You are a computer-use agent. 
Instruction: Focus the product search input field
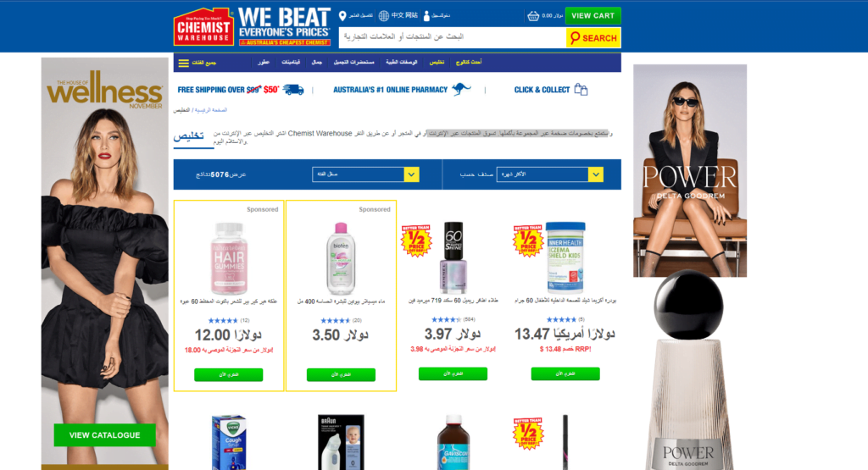(x=453, y=37)
